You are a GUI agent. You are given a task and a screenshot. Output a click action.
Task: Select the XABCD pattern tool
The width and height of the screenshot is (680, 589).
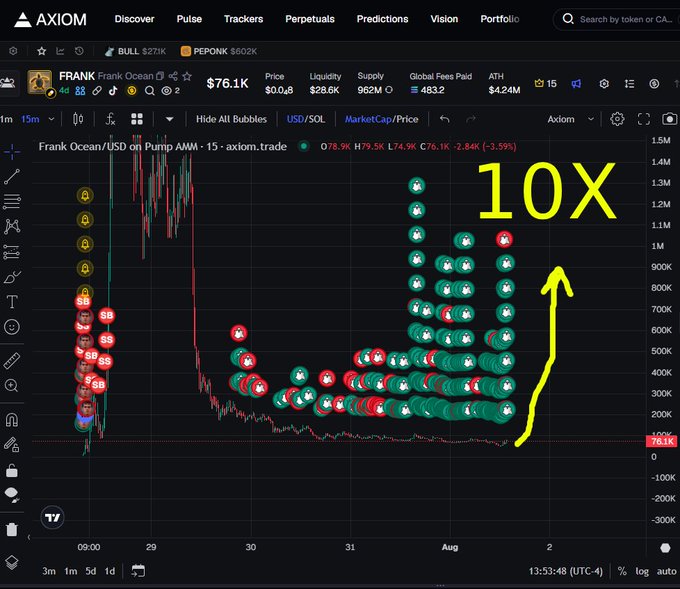click(12, 226)
